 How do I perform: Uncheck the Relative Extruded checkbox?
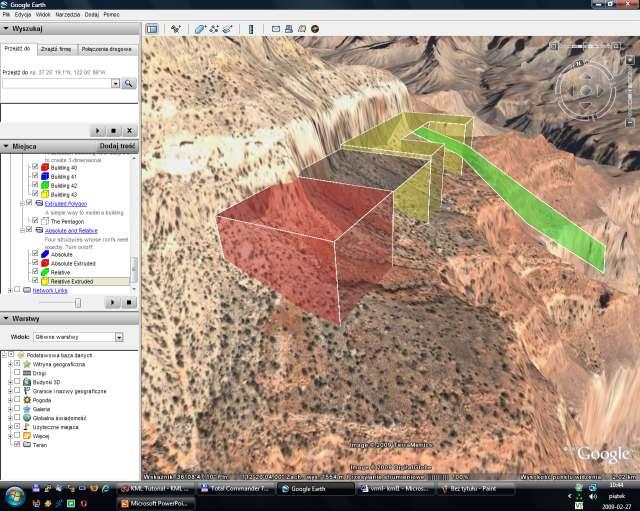tap(35, 280)
